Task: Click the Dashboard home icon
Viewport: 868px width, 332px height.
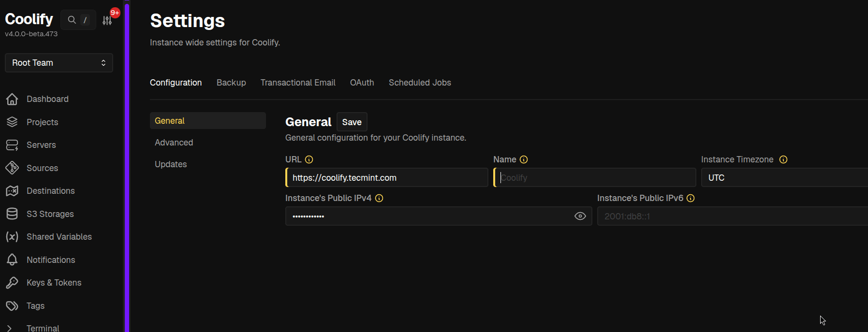Action: (12, 99)
